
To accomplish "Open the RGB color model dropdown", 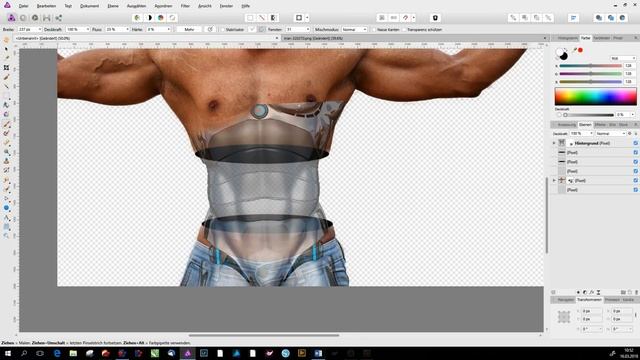I will [623, 58].
